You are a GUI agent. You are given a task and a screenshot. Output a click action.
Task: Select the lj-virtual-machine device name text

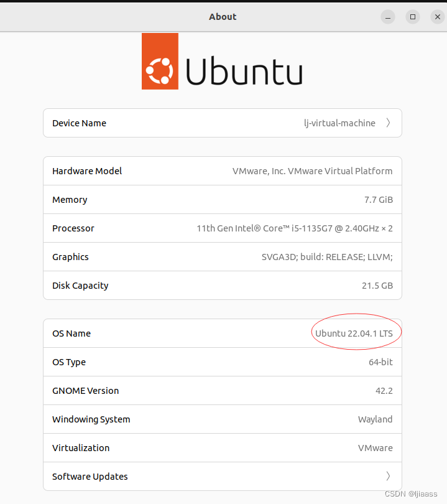coord(339,123)
